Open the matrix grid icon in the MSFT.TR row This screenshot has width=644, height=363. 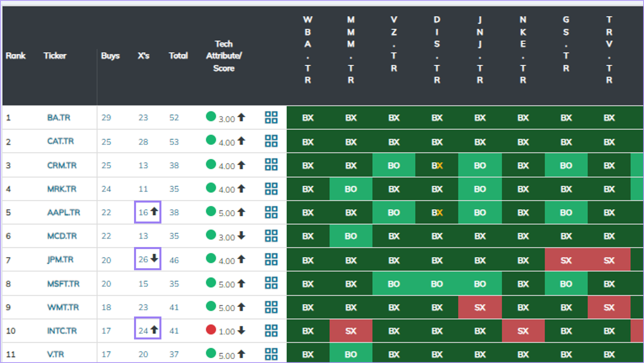point(271,284)
